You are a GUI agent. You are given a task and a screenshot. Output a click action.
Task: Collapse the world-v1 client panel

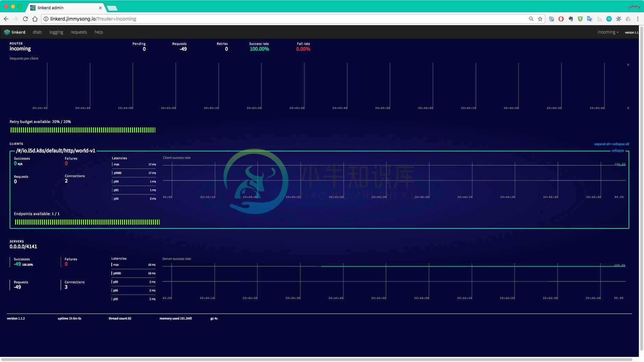618,151
